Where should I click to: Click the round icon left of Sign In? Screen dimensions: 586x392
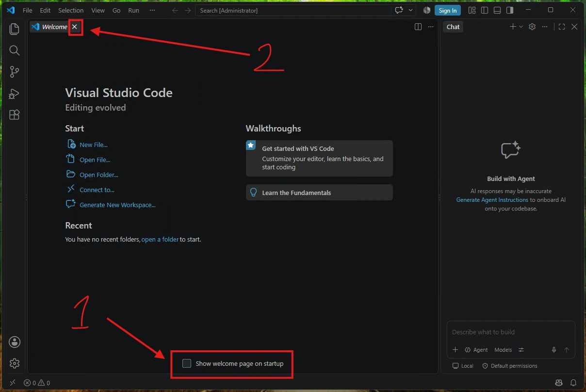tap(427, 10)
